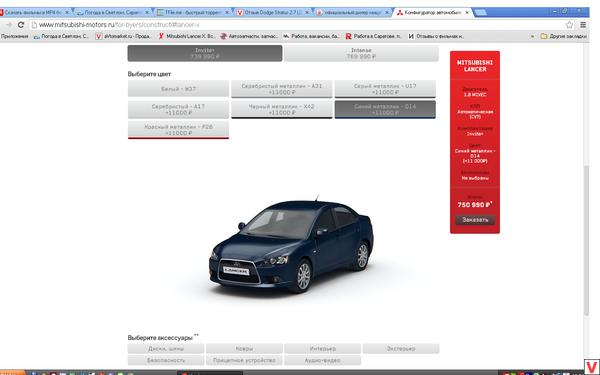Screen dimensions: 600x375
Task: Open the Отзывы о фильмах bookmark
Action: (x=436, y=36)
